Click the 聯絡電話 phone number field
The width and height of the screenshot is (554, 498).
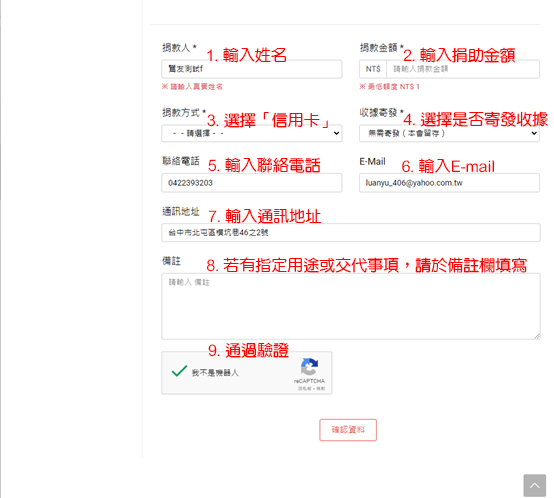pyautogui.click(x=252, y=183)
